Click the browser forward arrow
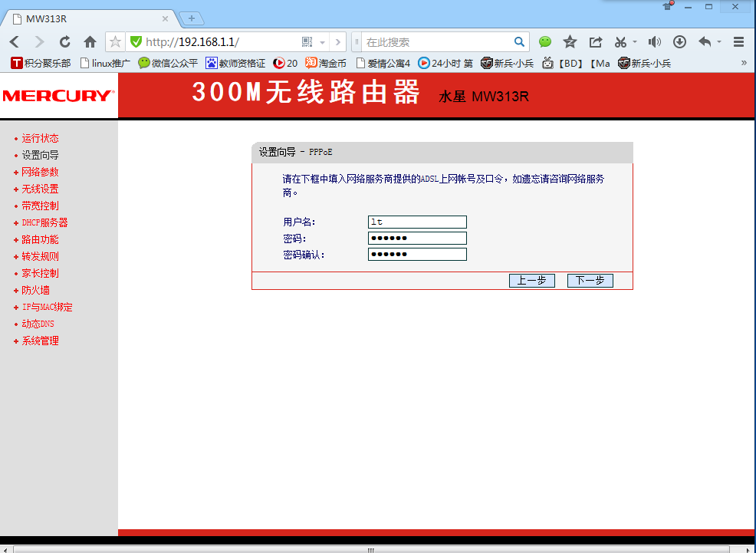 40,42
